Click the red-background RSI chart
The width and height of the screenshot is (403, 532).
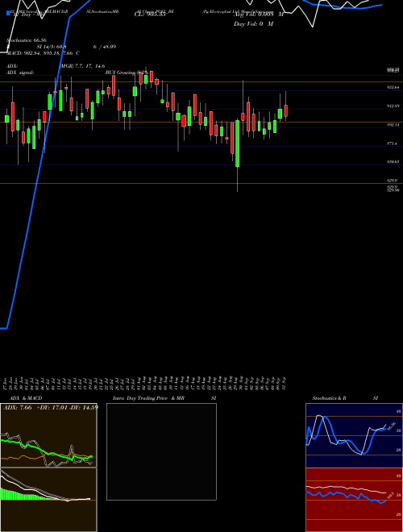[x=354, y=500]
